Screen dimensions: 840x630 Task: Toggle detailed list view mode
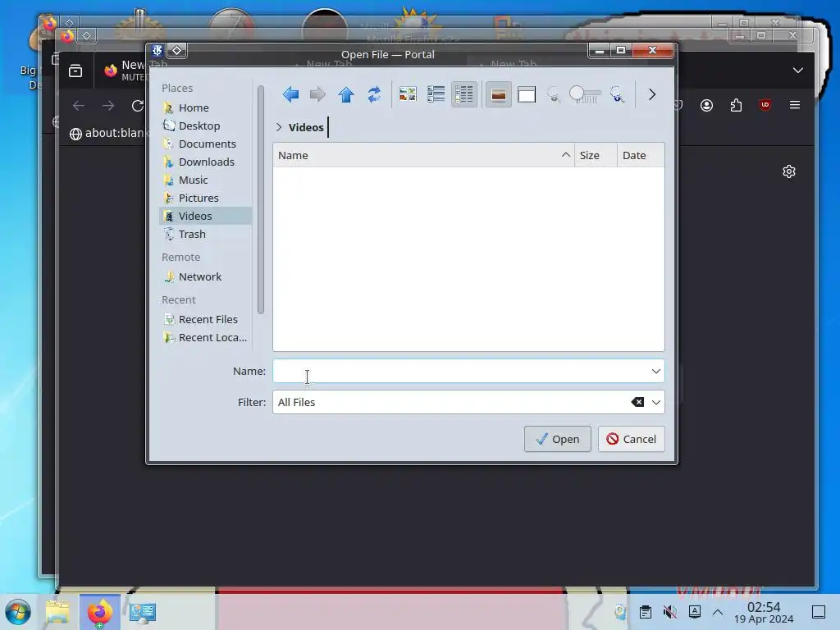coord(464,95)
